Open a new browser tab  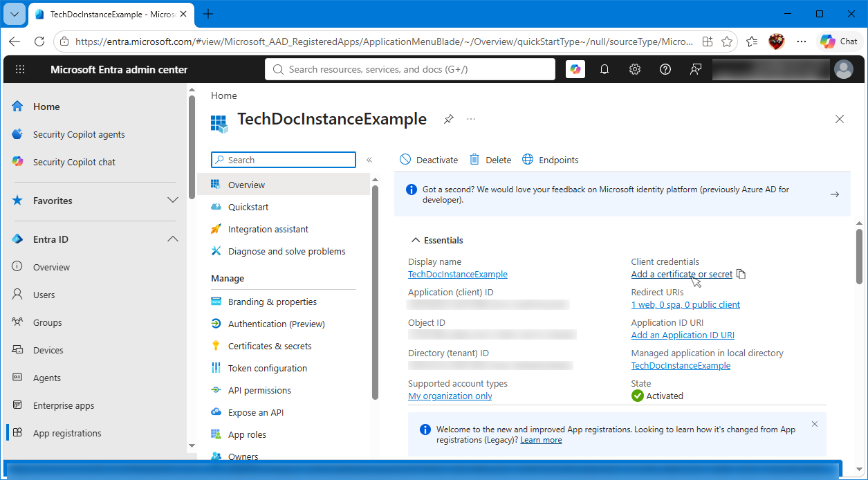[208, 14]
